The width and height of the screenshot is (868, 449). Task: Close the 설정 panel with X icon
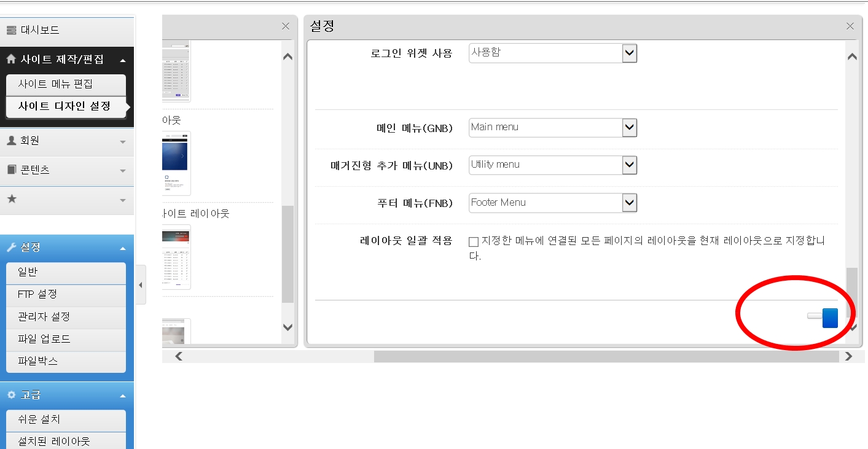[x=850, y=26]
